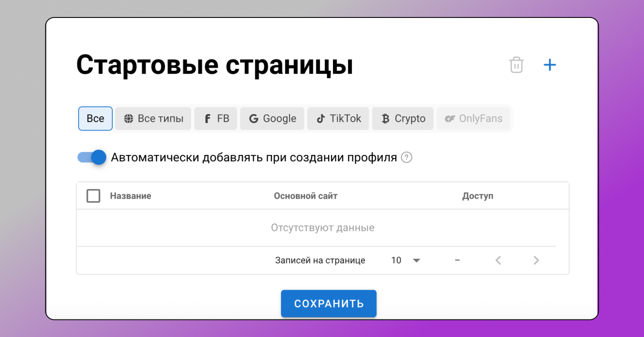Select the Google filter icon
The width and height of the screenshot is (644, 337).
253,118
